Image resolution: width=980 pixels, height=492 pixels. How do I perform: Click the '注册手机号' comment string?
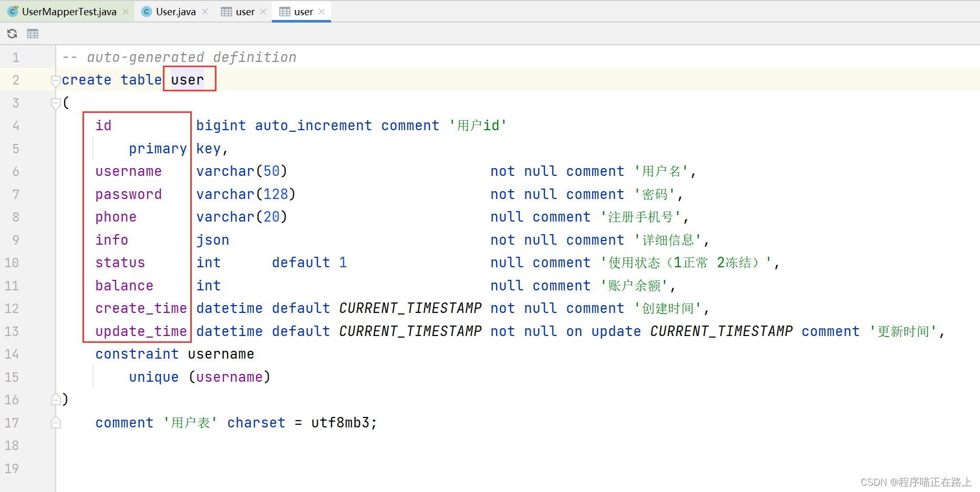641,217
